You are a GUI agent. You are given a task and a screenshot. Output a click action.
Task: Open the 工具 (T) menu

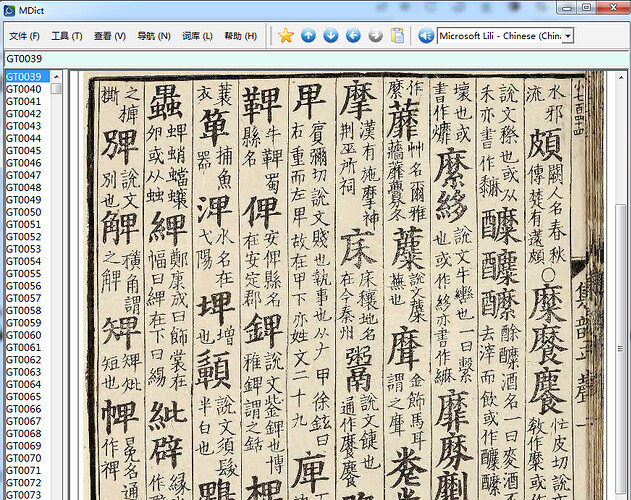tap(67, 36)
